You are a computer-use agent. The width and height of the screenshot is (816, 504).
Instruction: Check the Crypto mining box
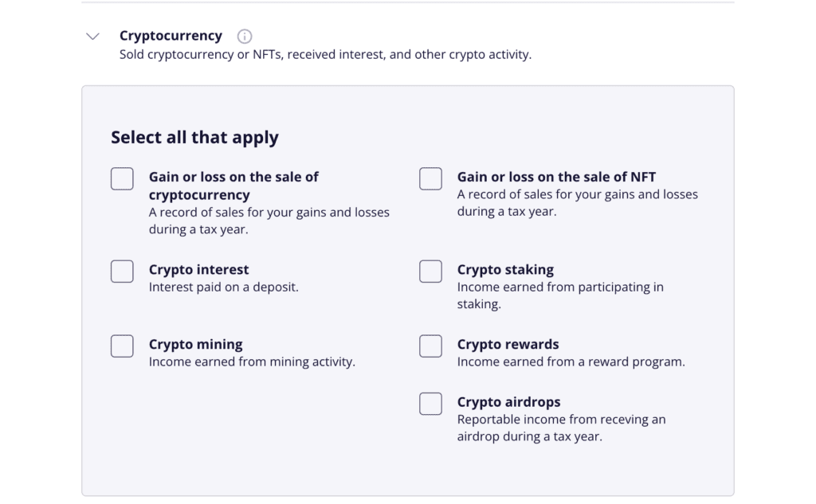tap(122, 346)
